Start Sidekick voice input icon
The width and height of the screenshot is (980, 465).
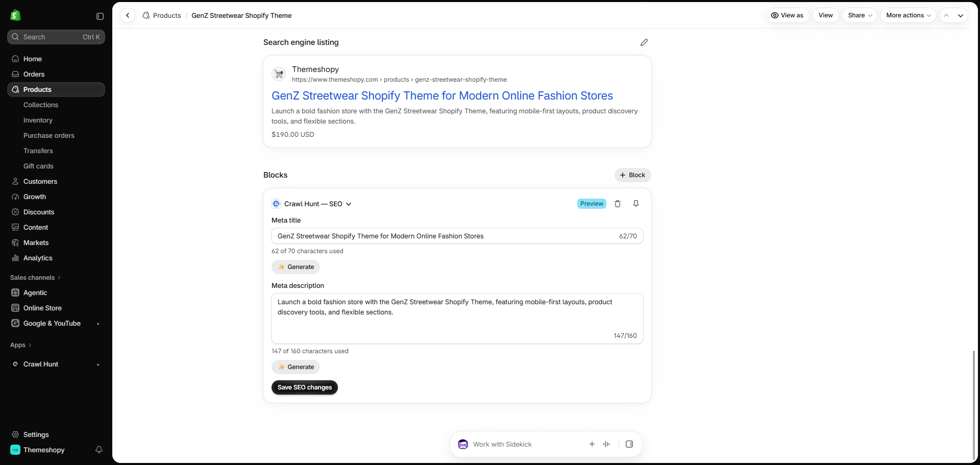[606, 444]
